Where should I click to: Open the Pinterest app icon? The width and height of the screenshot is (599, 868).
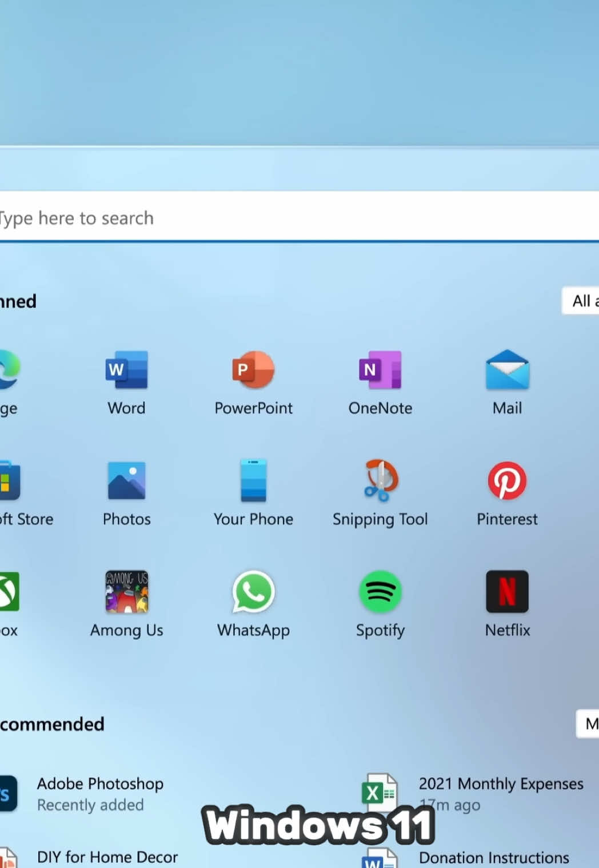(507, 481)
